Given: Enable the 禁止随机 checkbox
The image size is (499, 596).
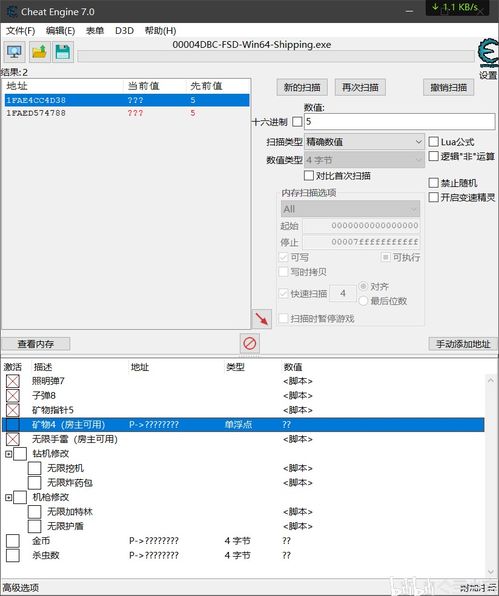Looking at the screenshot, I should point(434,183).
